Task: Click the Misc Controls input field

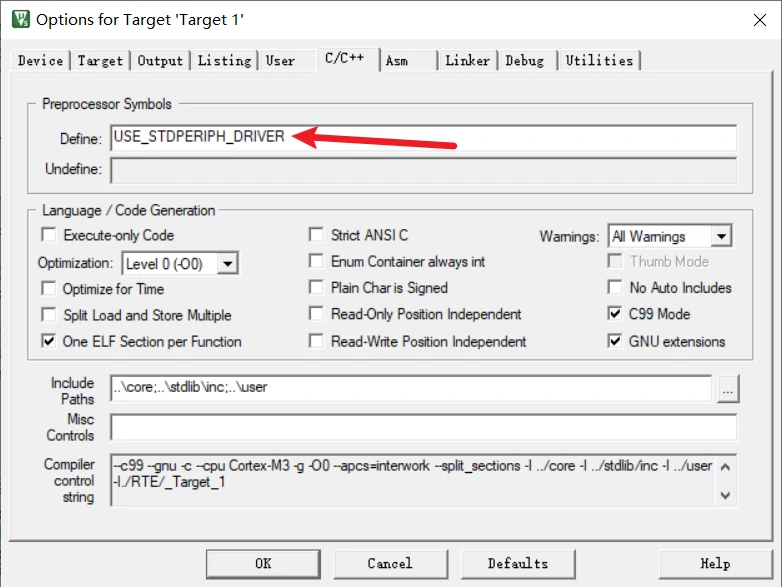Action: pos(423,427)
